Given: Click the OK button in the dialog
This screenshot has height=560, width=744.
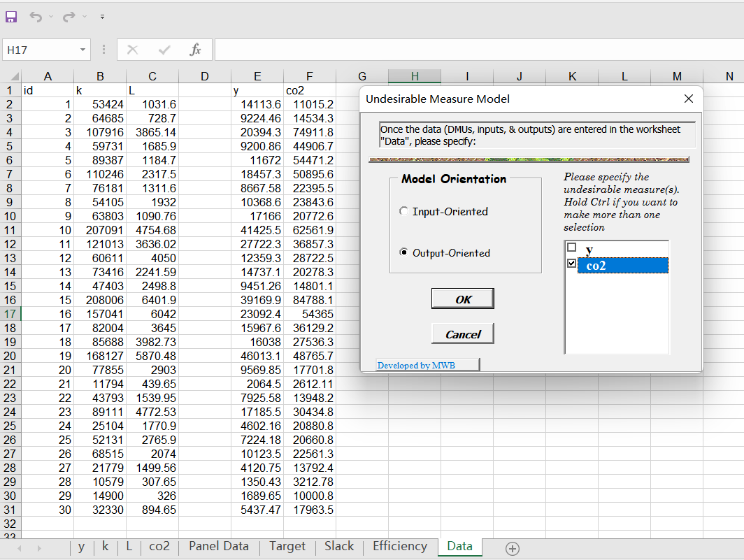Looking at the screenshot, I should [x=462, y=299].
